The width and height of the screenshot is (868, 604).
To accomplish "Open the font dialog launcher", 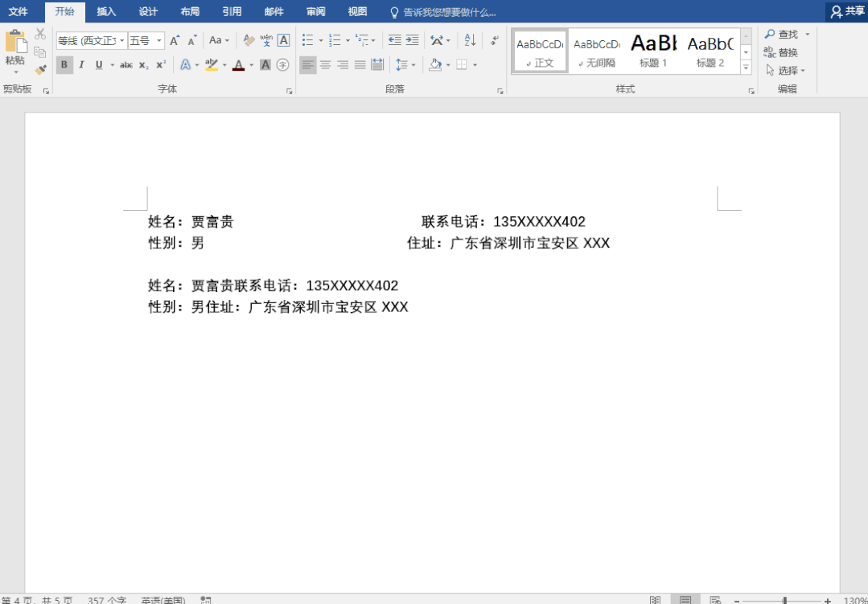I will coord(289,92).
